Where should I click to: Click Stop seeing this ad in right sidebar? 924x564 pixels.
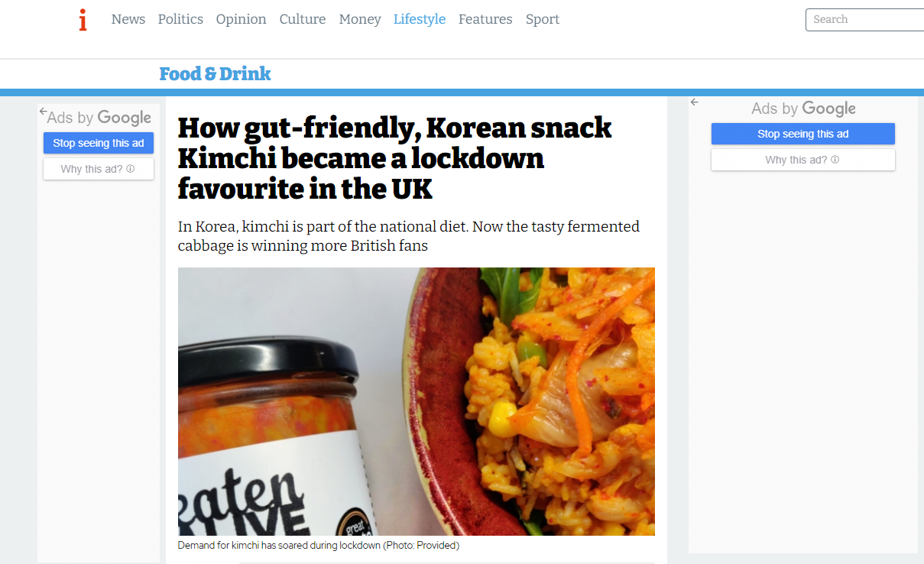803,134
